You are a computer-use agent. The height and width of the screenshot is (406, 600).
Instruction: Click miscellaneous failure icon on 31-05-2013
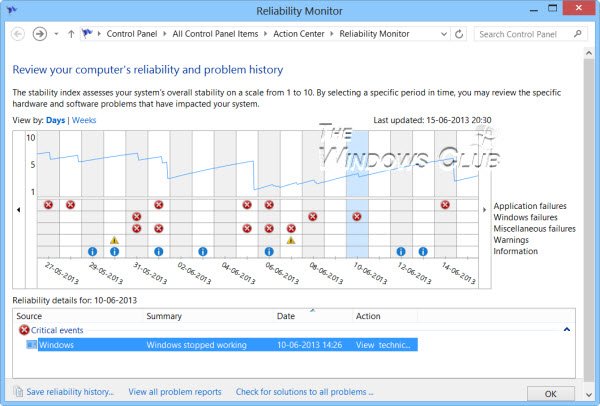[137, 228]
